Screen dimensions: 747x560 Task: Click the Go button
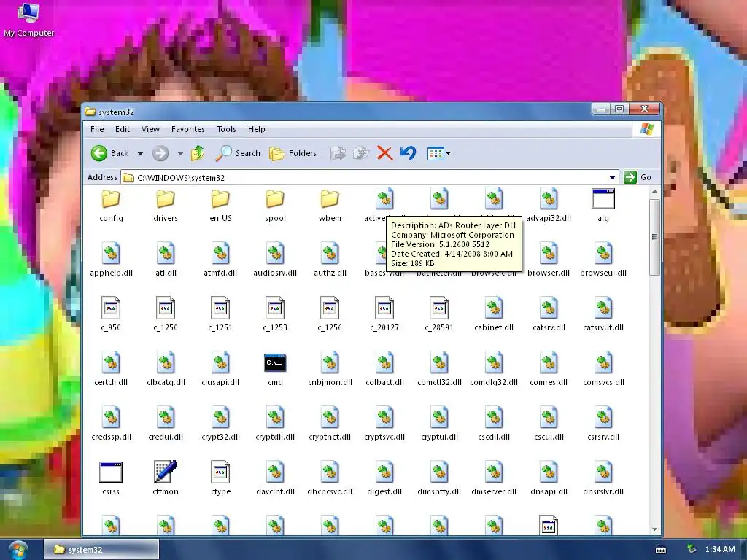click(x=638, y=177)
